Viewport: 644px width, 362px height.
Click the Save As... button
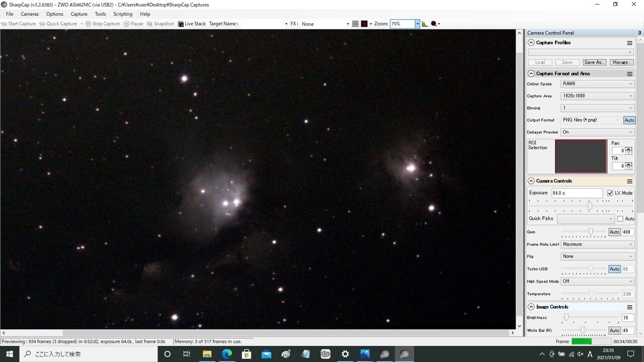(x=594, y=62)
